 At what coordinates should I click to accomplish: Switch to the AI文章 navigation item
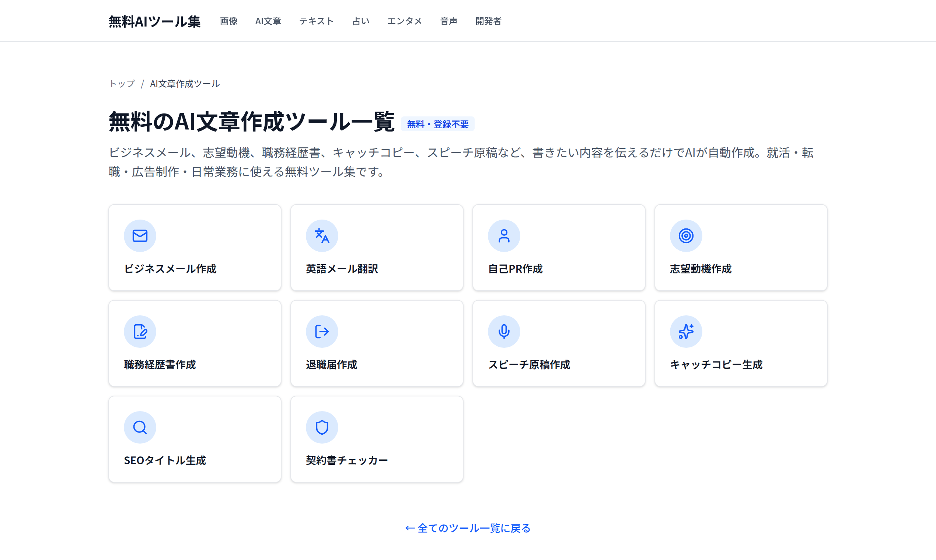click(268, 21)
